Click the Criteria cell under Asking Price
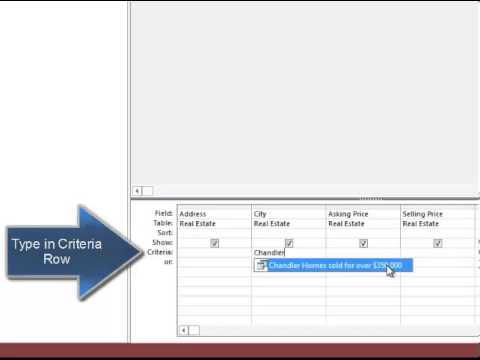Image resolution: width=480 pixels, height=360 pixels. pos(363,253)
